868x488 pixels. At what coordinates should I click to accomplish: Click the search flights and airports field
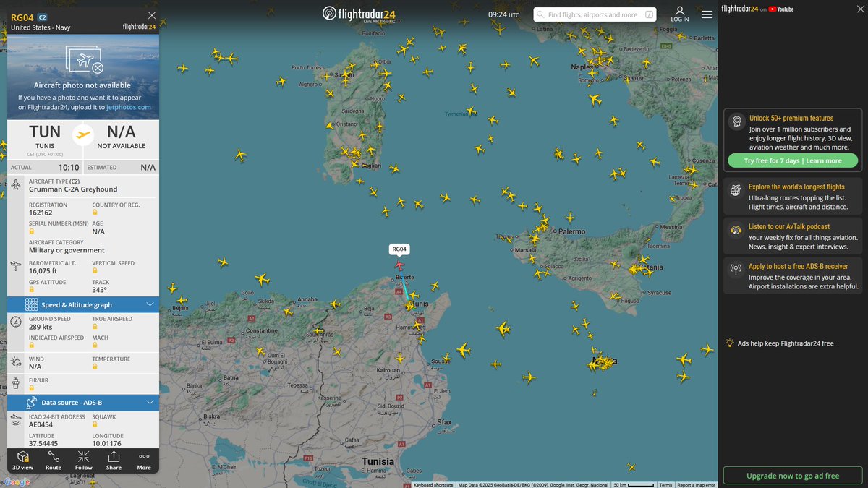tap(595, 14)
